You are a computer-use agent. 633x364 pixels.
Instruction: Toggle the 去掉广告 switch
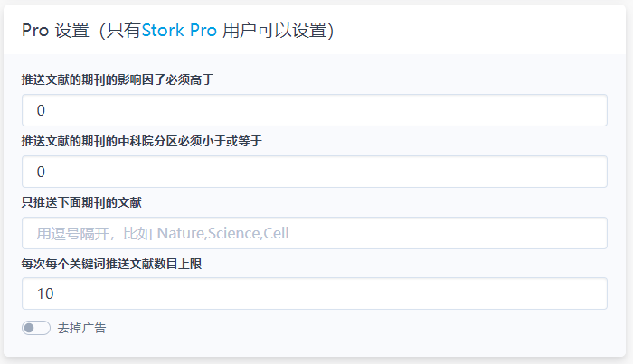[36, 328]
